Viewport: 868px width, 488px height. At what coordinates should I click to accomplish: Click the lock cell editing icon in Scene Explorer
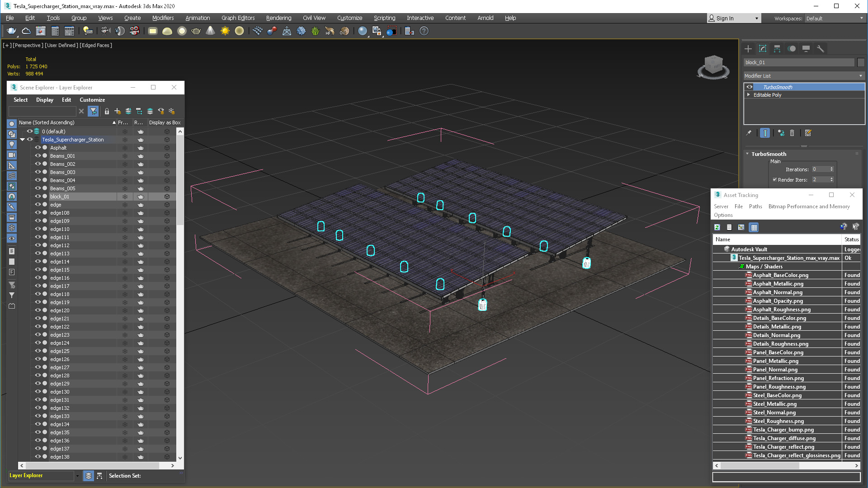107,111
